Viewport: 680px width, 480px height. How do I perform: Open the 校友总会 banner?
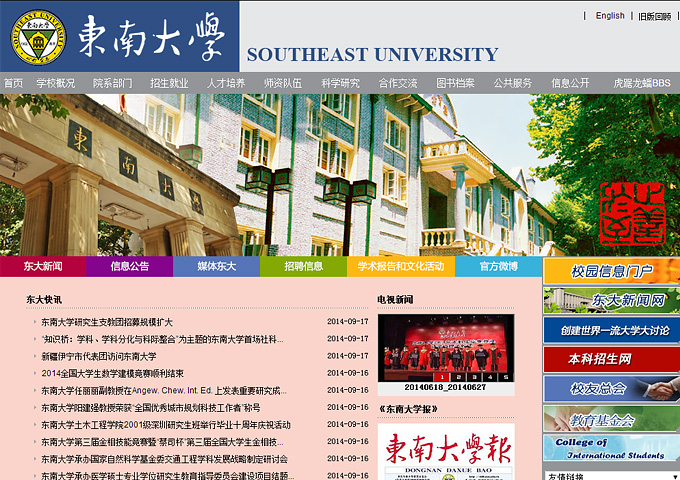coord(611,389)
